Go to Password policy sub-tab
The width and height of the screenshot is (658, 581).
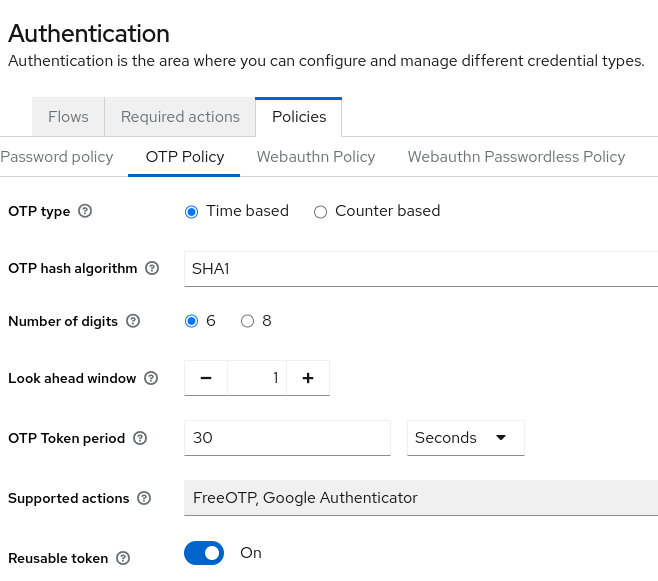[x=57, y=157]
